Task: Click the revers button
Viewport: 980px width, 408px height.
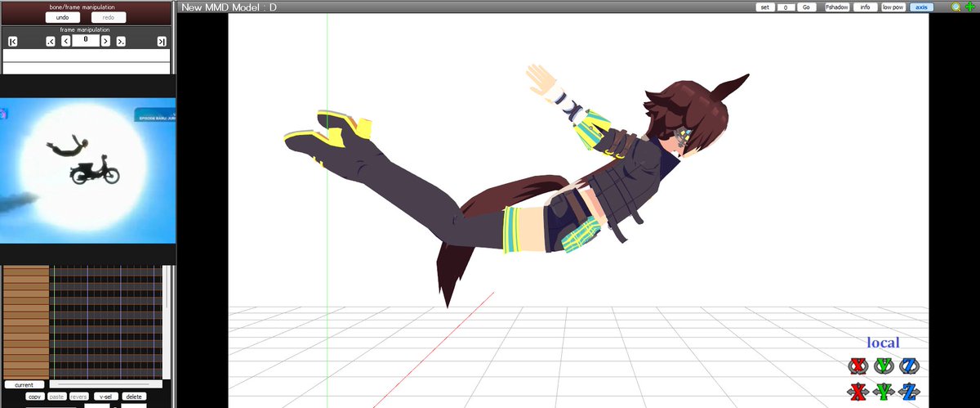Action: click(78, 397)
